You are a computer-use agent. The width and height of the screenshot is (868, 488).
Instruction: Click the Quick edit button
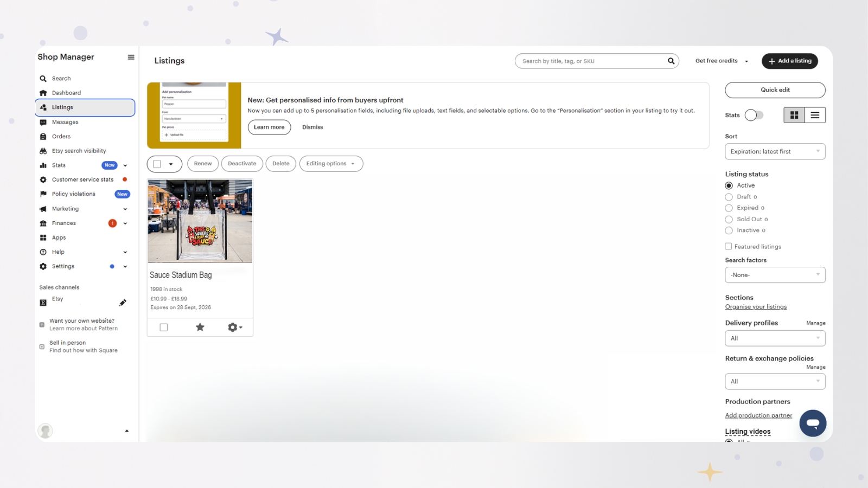tap(775, 90)
